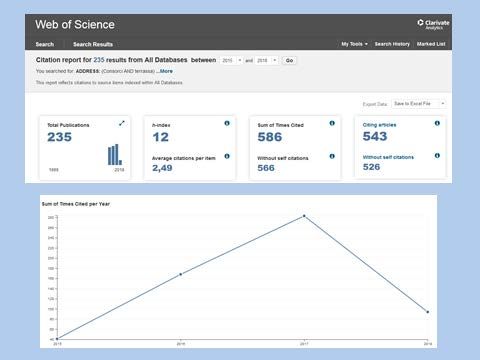Image resolution: width=480 pixels, height=360 pixels.
Task: Open the end year dropdown
Action: click(x=266, y=60)
